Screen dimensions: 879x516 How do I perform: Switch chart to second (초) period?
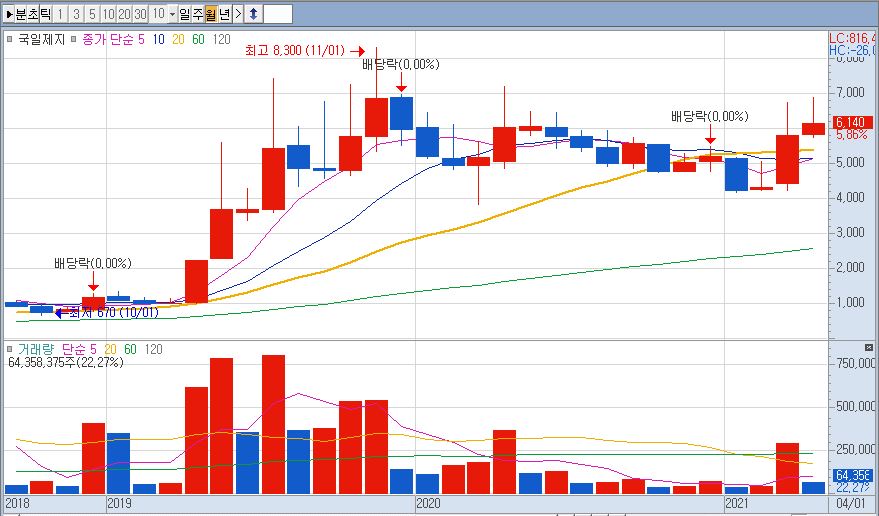[33, 14]
